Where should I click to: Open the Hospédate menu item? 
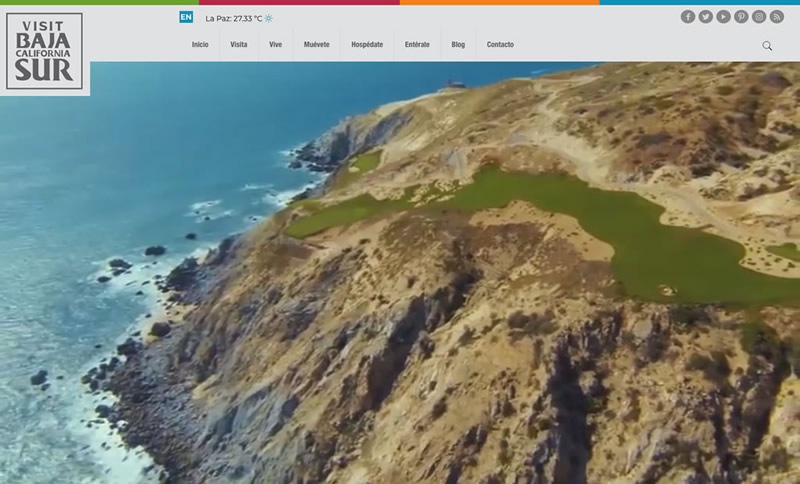point(367,44)
